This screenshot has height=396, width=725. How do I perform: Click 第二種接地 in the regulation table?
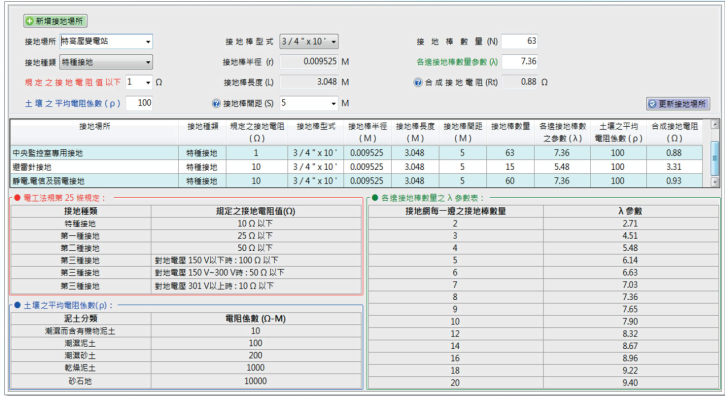click(x=80, y=248)
